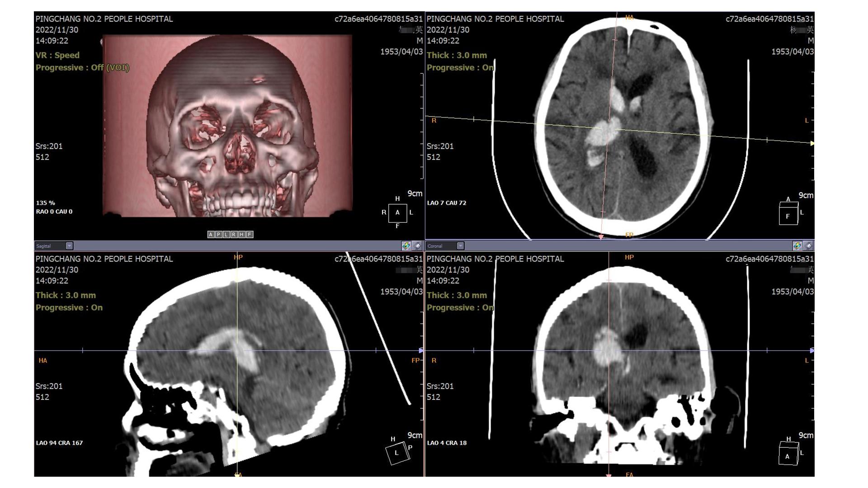The image size is (868, 488).
Task: Switch to the H (head) view preset
Action: tap(241, 235)
